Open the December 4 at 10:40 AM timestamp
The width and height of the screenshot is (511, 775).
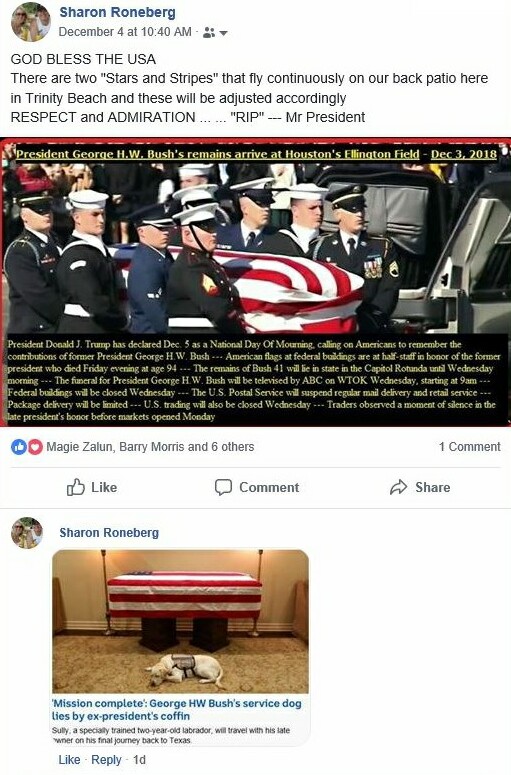125,32
